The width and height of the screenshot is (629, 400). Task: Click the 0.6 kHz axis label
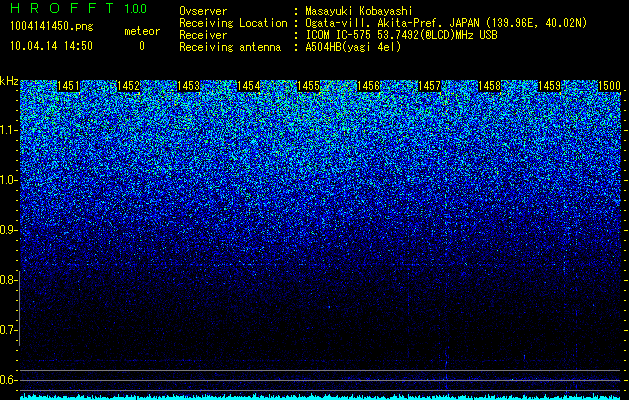[x=8, y=380]
